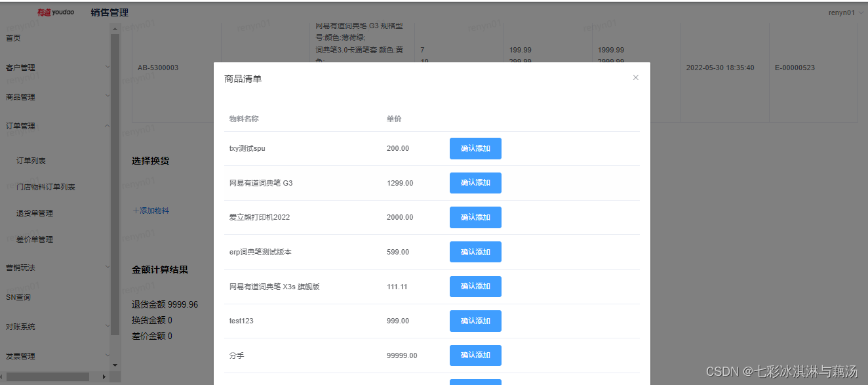Open renyn01 user dropdown
868x385 pixels.
coord(846,12)
